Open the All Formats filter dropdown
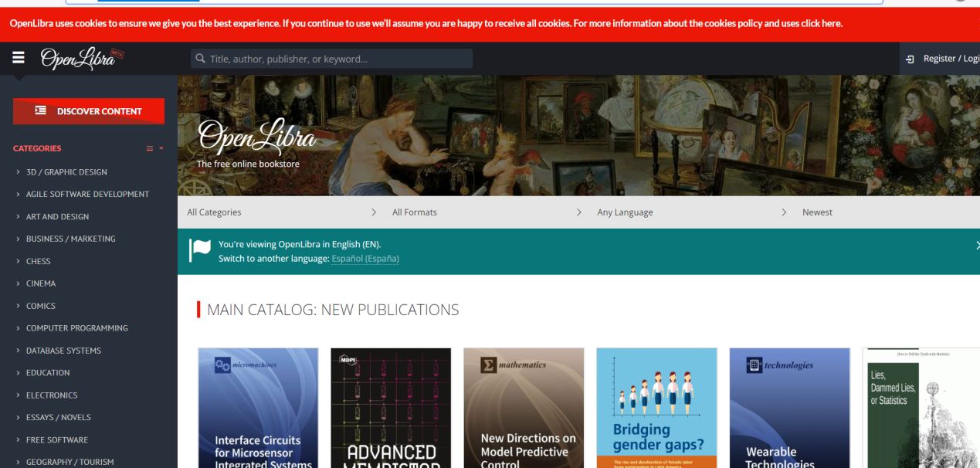Image resolution: width=980 pixels, height=468 pixels. click(x=485, y=212)
